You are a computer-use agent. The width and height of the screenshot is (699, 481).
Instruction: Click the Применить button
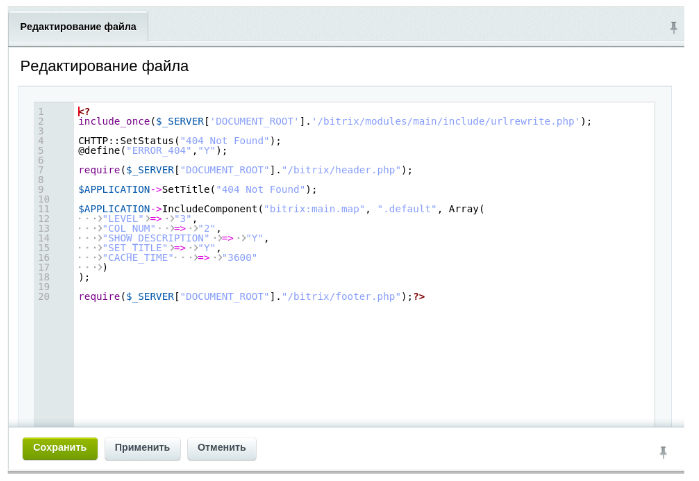142,448
